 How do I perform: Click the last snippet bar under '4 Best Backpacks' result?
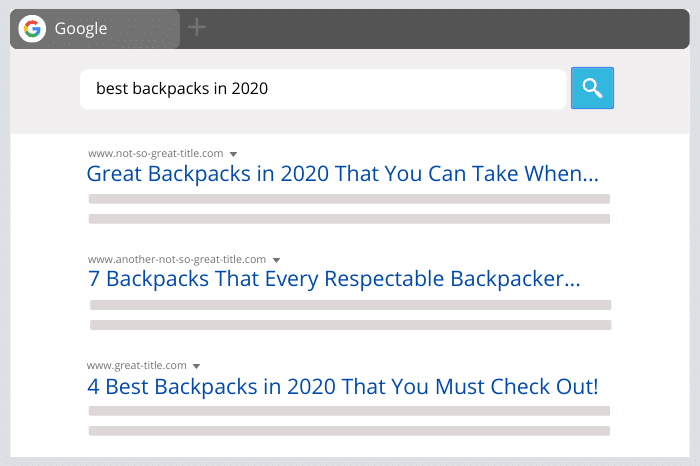click(x=349, y=431)
